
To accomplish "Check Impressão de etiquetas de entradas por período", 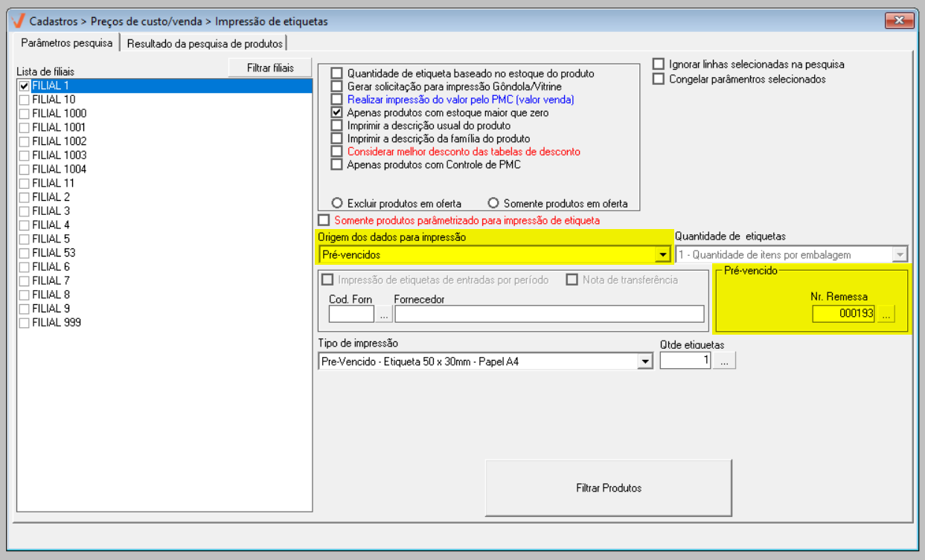I will click(327, 280).
